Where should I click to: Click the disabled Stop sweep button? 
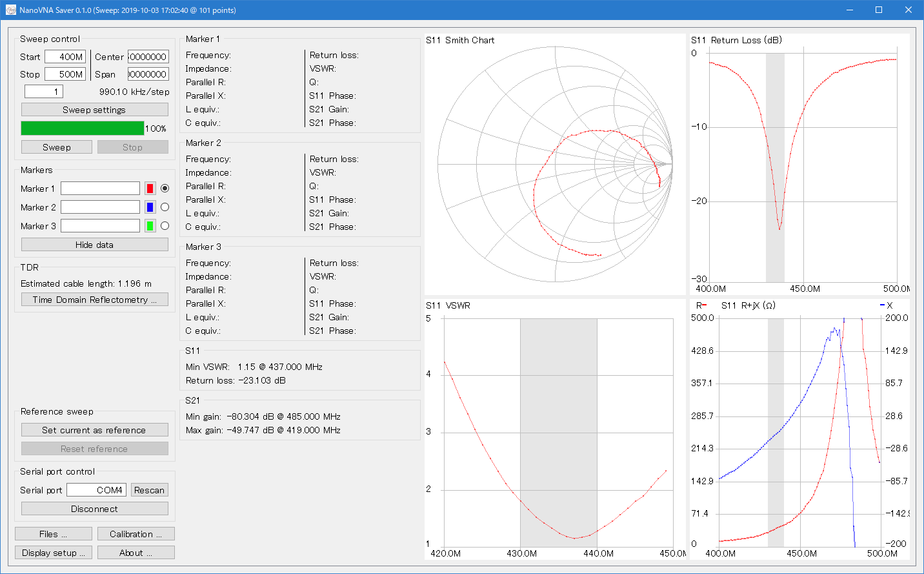coord(132,147)
